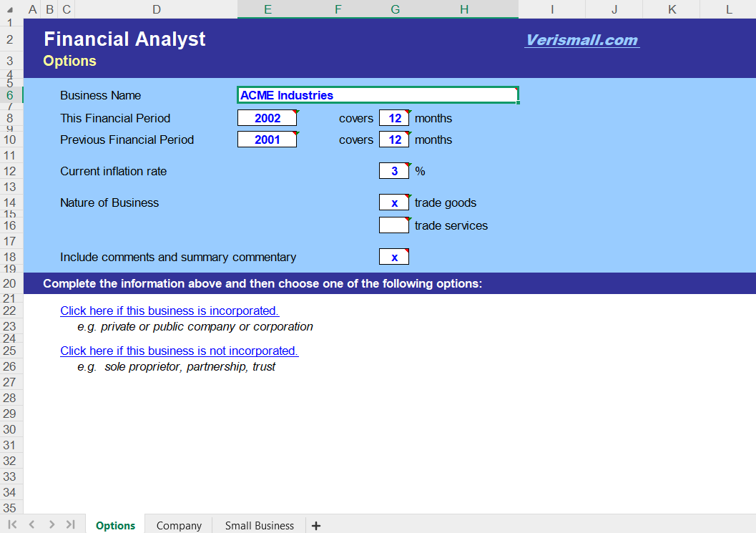
Task: Select the current inflation rate field
Action: point(394,170)
